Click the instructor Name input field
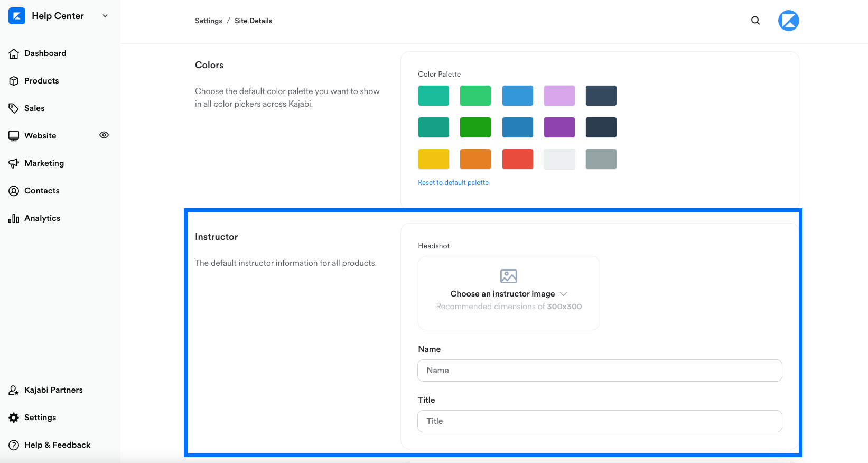Image resolution: width=868 pixels, height=463 pixels. point(600,371)
